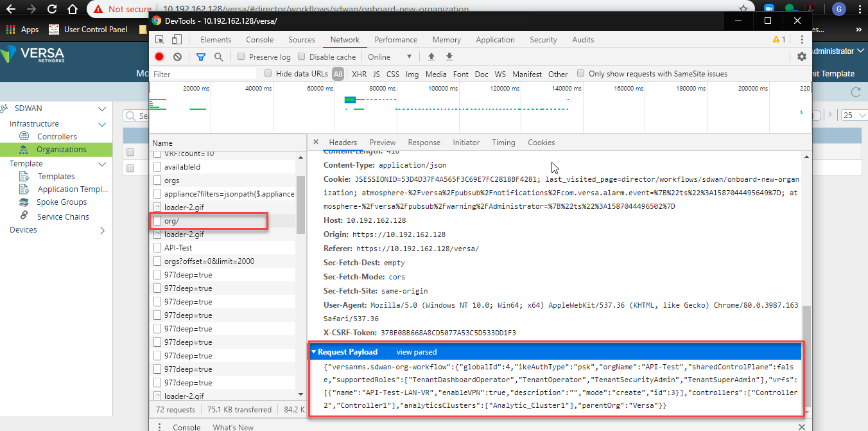Click Controllers icon in sidebar
The width and height of the screenshot is (868, 431).
[x=24, y=136]
